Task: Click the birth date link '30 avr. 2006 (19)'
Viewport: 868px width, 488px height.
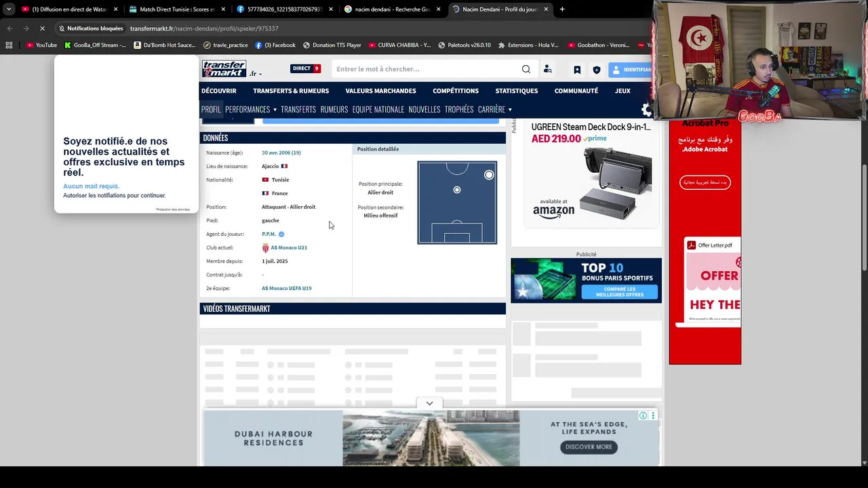Action: (281, 152)
